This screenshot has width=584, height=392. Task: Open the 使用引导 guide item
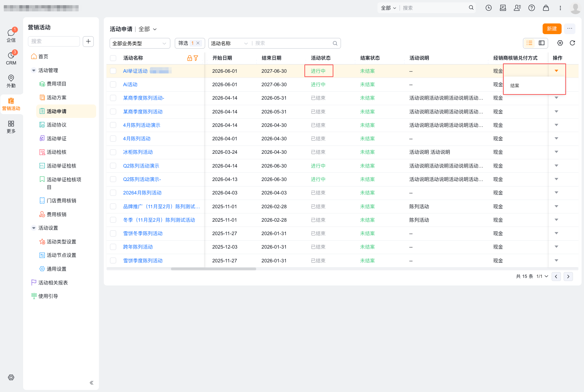[x=48, y=296]
